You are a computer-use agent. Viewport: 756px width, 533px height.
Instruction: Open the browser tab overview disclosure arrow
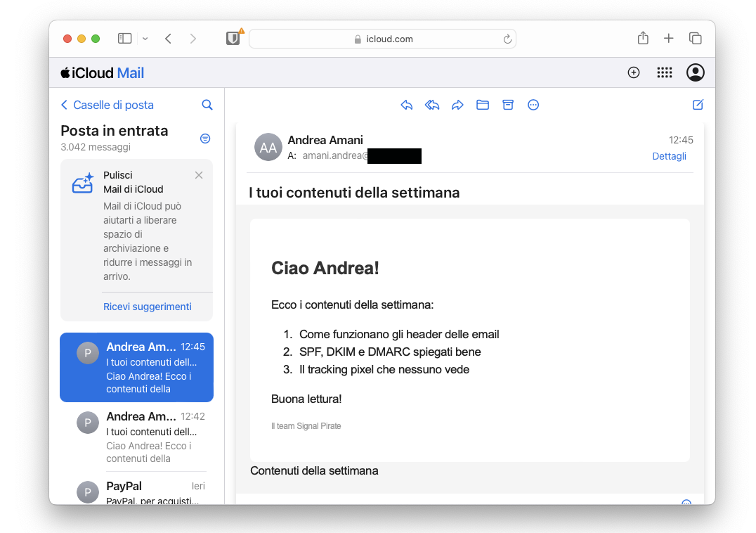(145, 39)
